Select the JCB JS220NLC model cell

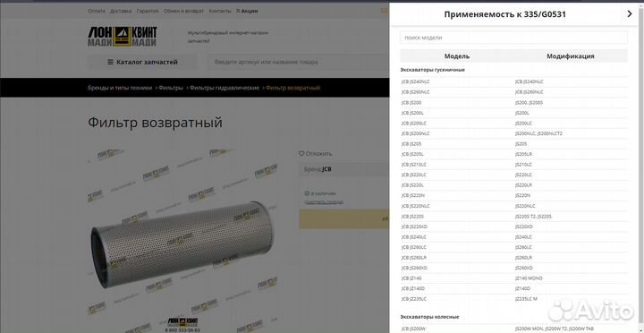[415, 206]
